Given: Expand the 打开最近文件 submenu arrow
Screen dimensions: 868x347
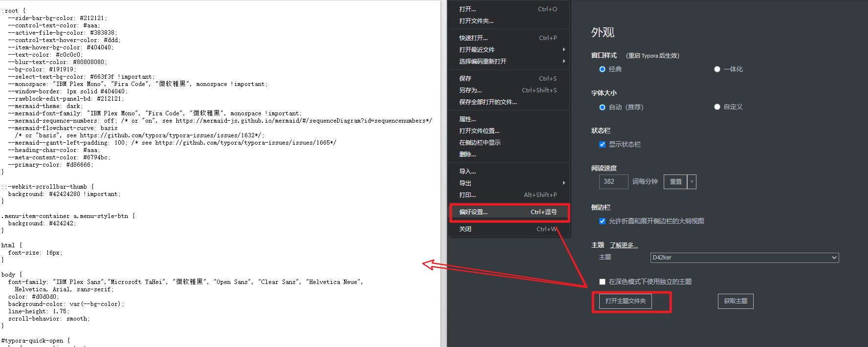Looking at the screenshot, I should (564, 50).
